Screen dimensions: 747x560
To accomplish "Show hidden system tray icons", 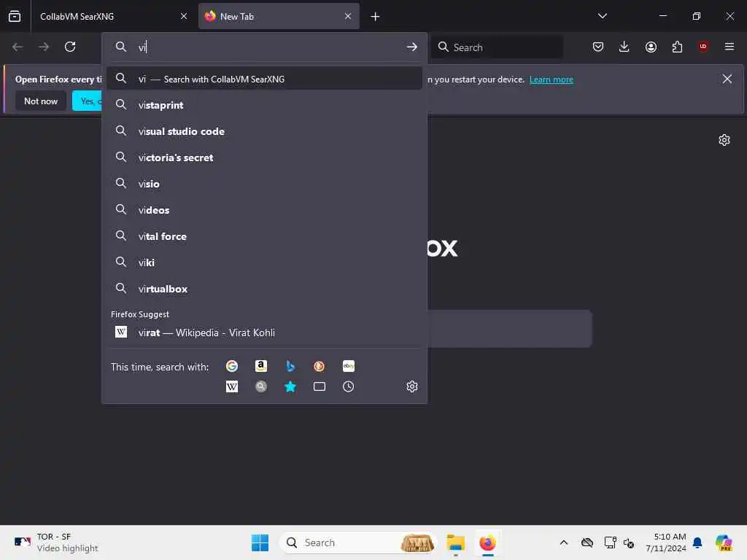I will (x=564, y=542).
